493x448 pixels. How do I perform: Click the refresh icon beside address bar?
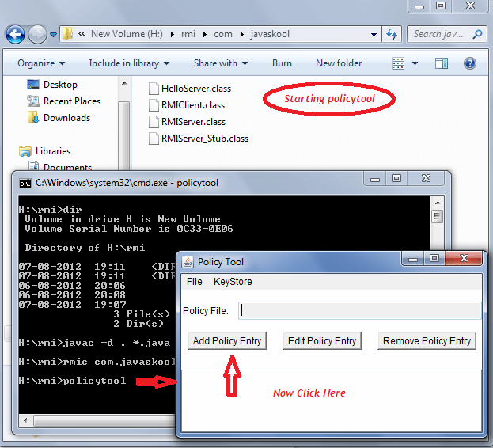tap(391, 34)
